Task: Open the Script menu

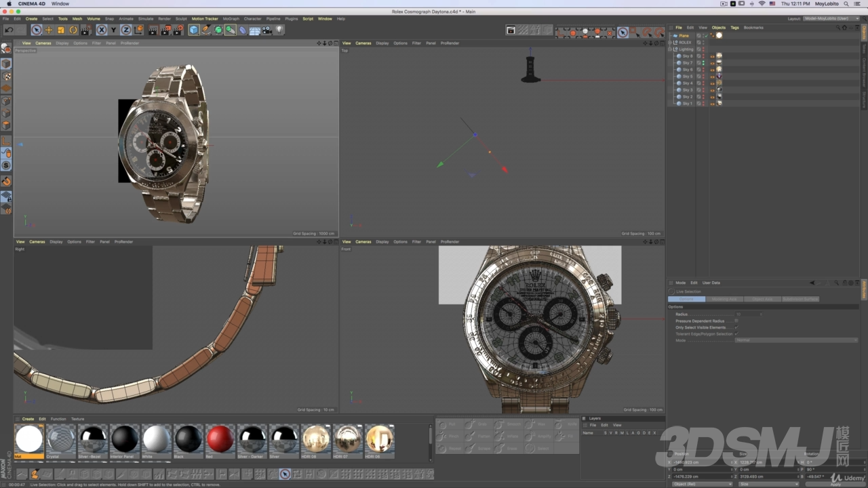Action: coord(308,19)
